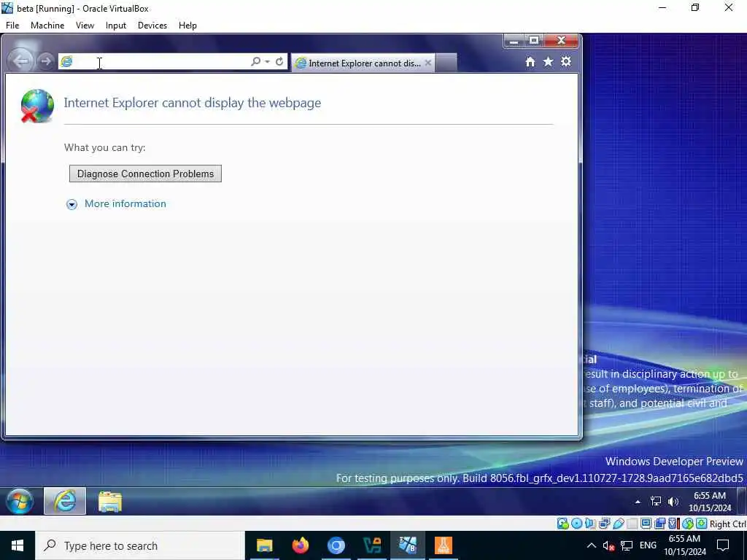747x560 pixels.
Task: Click Internet Explorer forward arrow button
Action: click(46, 61)
